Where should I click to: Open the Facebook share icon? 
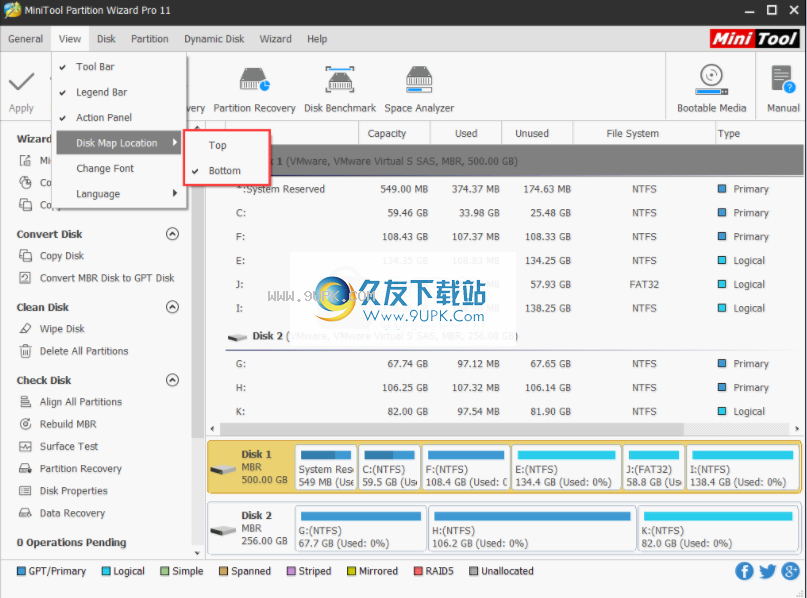(x=744, y=571)
